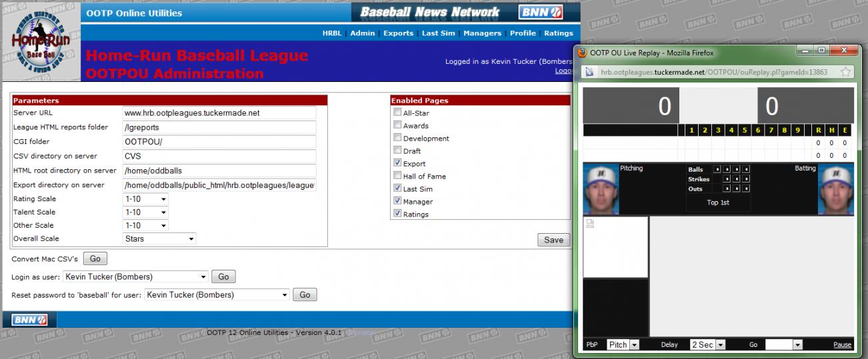Screen dimensions: 868x359
Task: Click the broken image icon in replay
Action: [x=590, y=224]
